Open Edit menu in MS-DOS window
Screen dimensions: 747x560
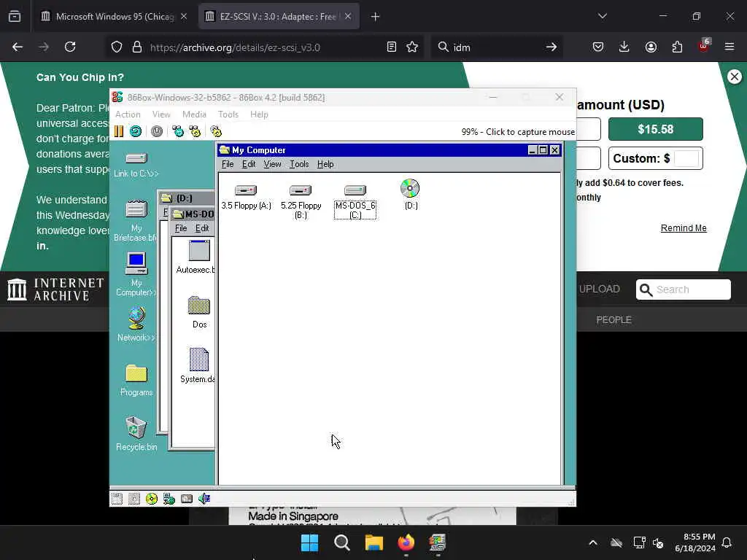(202, 228)
